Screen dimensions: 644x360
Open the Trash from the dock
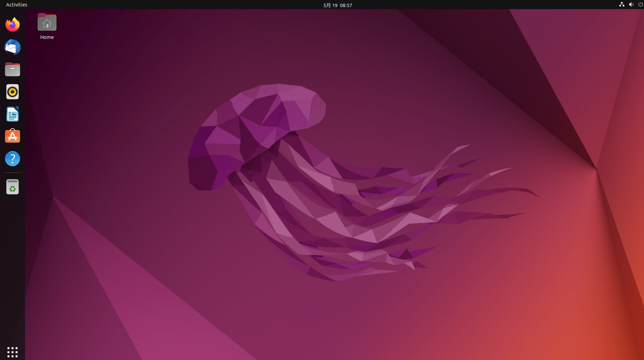(x=13, y=186)
